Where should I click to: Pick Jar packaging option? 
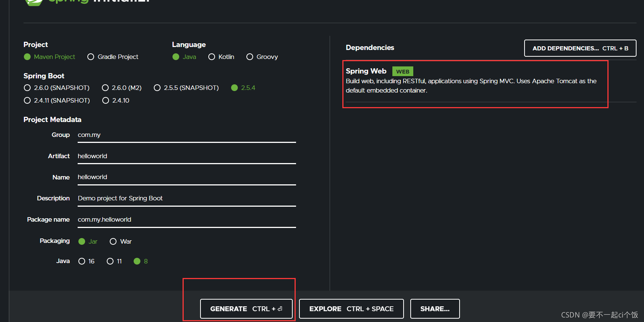(88, 241)
